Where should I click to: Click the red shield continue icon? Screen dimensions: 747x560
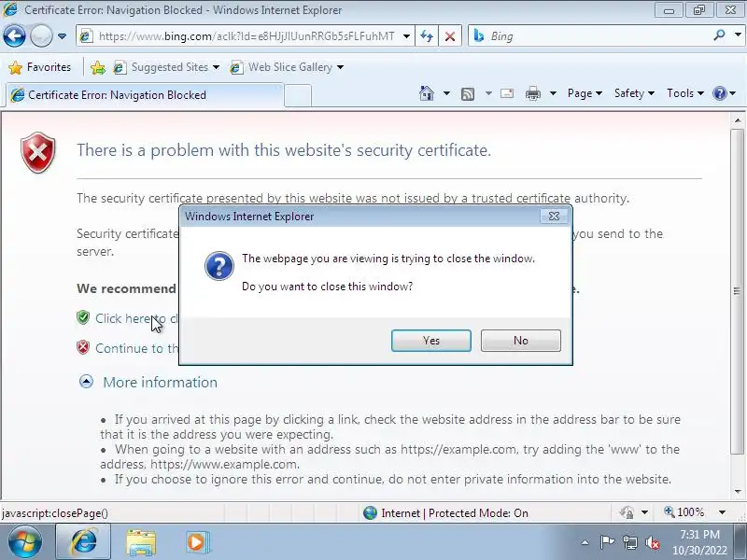click(x=83, y=347)
